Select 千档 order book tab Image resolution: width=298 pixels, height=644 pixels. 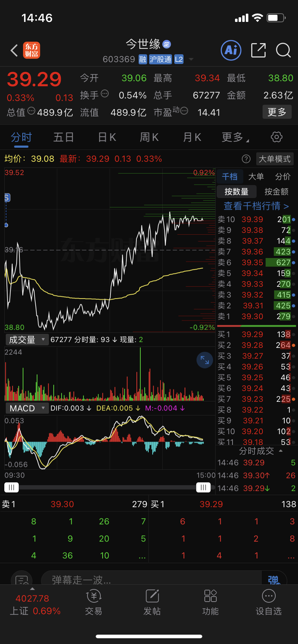[x=230, y=176]
